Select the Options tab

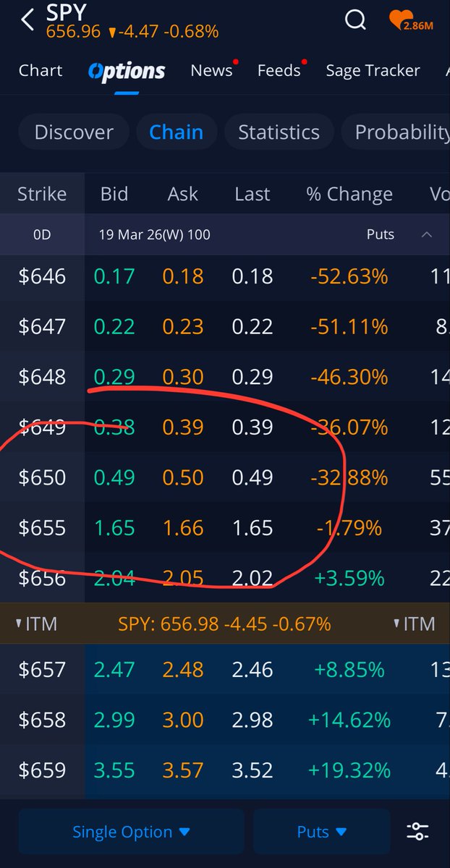127,71
